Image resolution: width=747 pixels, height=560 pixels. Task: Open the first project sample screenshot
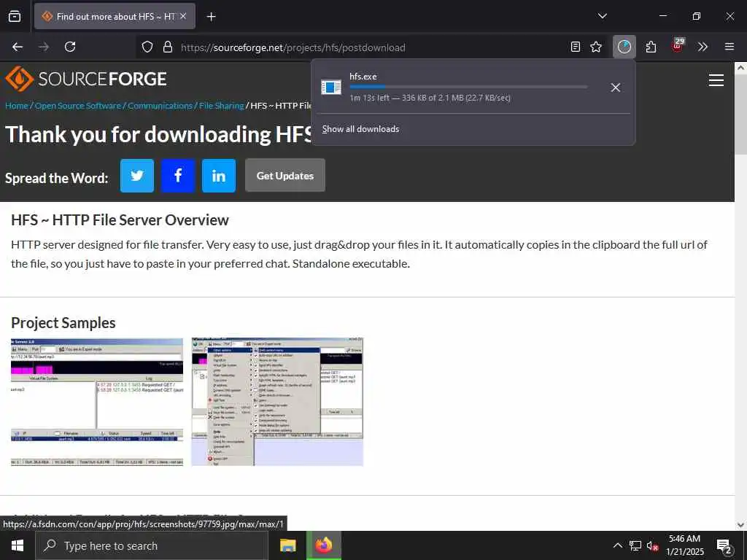click(x=97, y=402)
